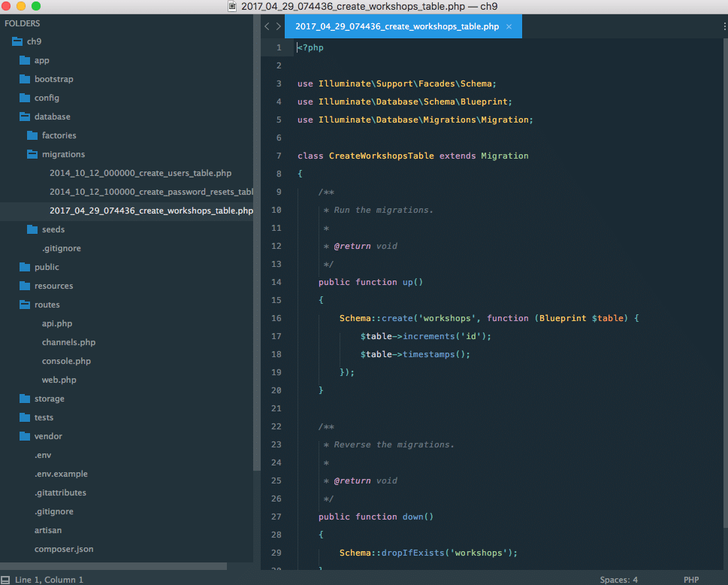Open the create_password_resets_table migration file
Viewport: 728px width, 585px height.
tap(151, 192)
